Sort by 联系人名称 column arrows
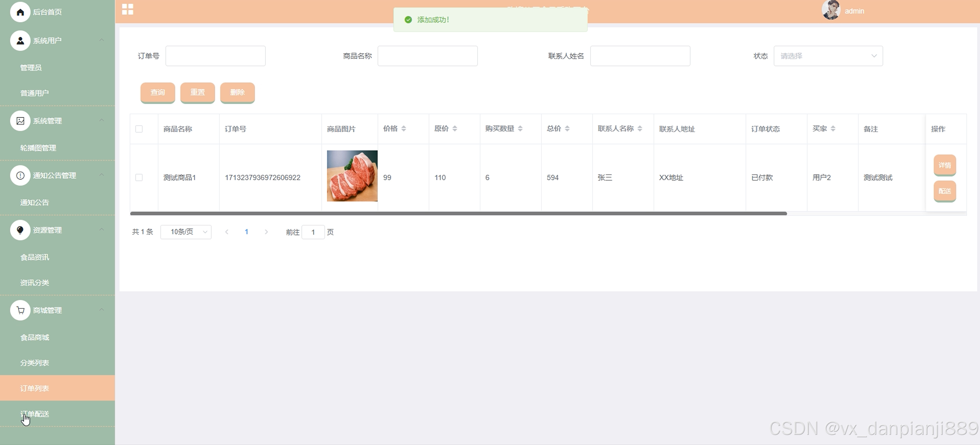 pyautogui.click(x=640, y=129)
